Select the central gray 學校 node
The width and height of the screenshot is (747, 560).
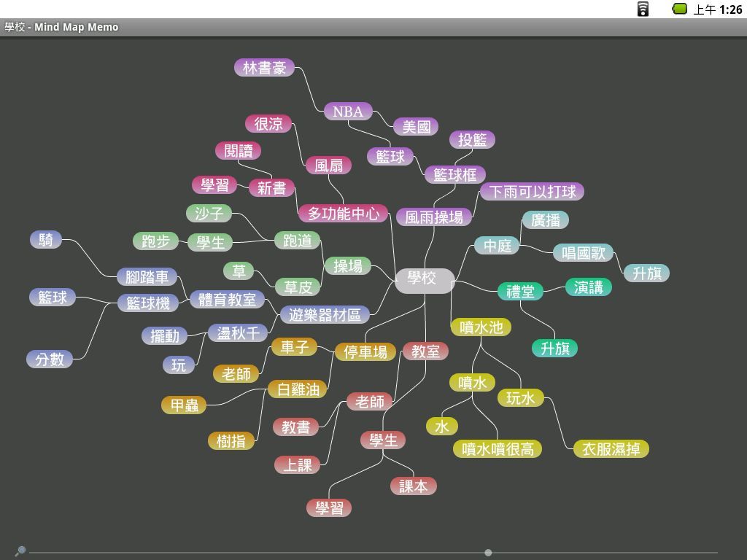pyautogui.click(x=424, y=279)
